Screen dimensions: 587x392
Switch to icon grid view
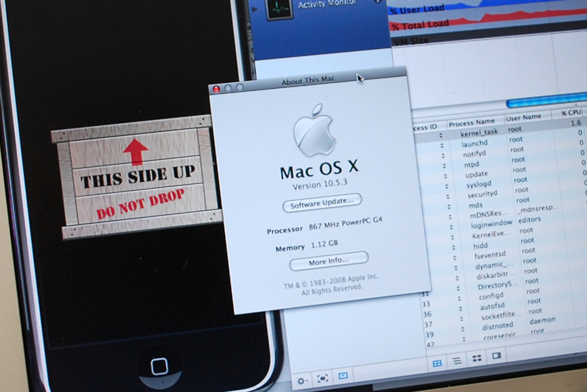437,363
